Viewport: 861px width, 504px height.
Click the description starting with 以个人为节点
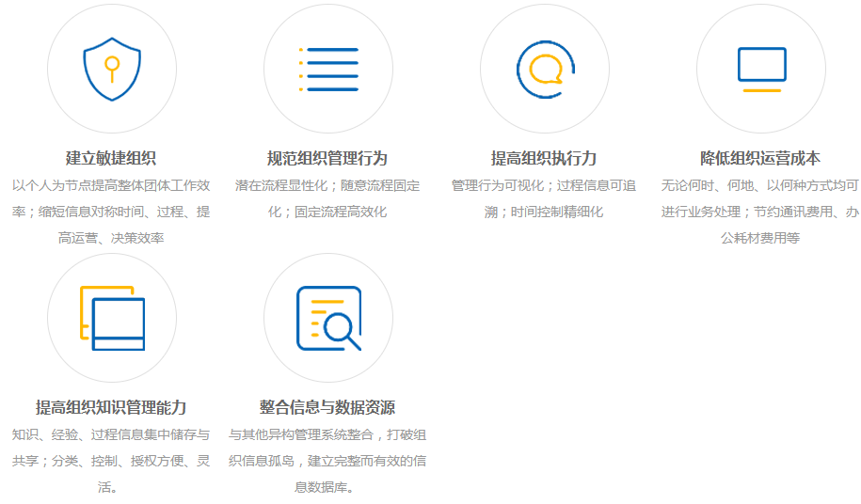click(111, 212)
